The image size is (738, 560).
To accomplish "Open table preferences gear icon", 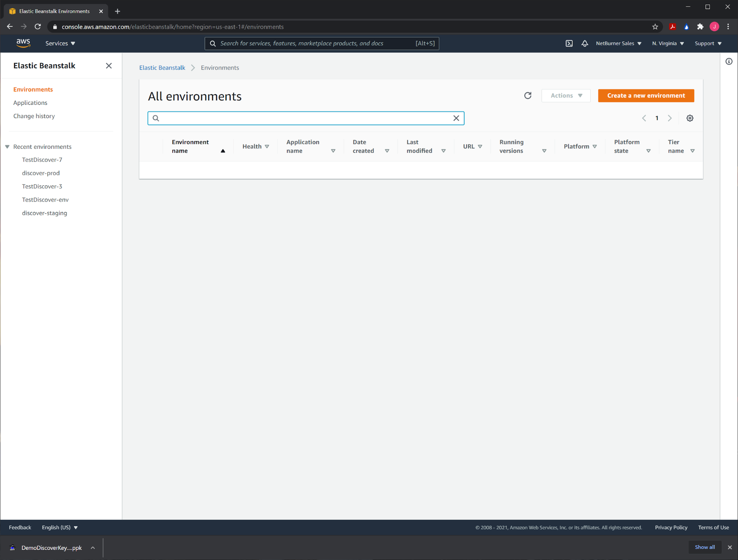I will coord(690,118).
